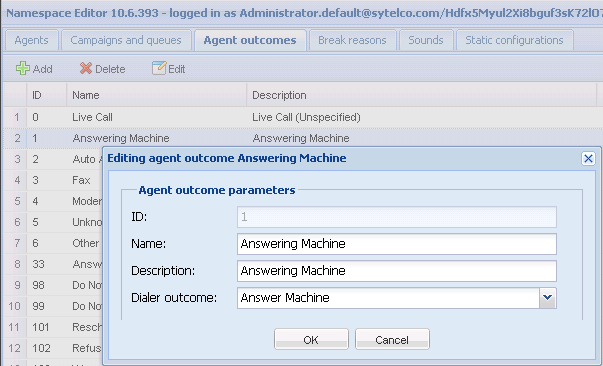Click the disabled ID field
603x366 pixels.
396,217
